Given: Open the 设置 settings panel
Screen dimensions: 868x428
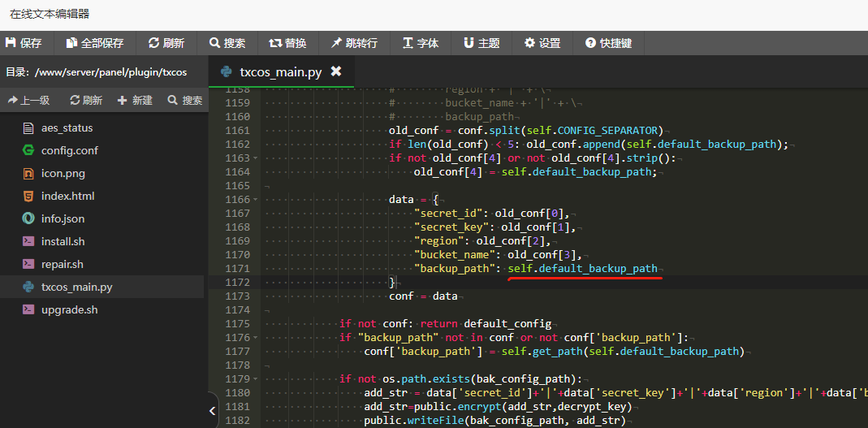Looking at the screenshot, I should pos(542,43).
